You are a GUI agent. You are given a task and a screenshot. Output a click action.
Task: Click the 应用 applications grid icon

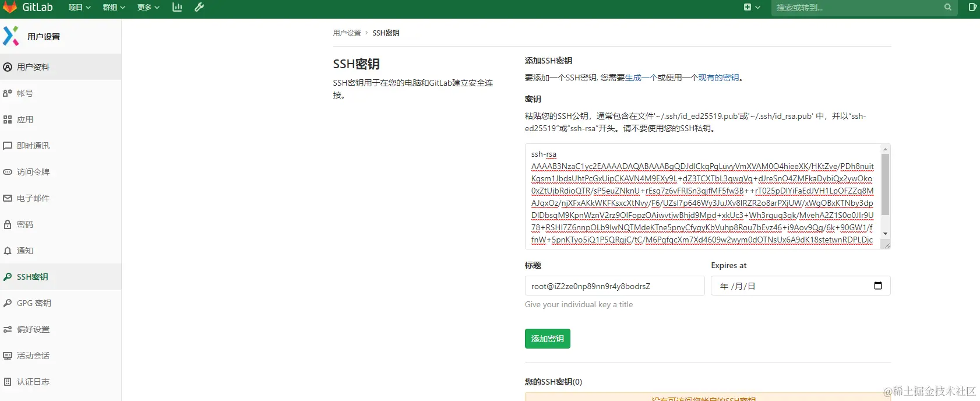8,119
